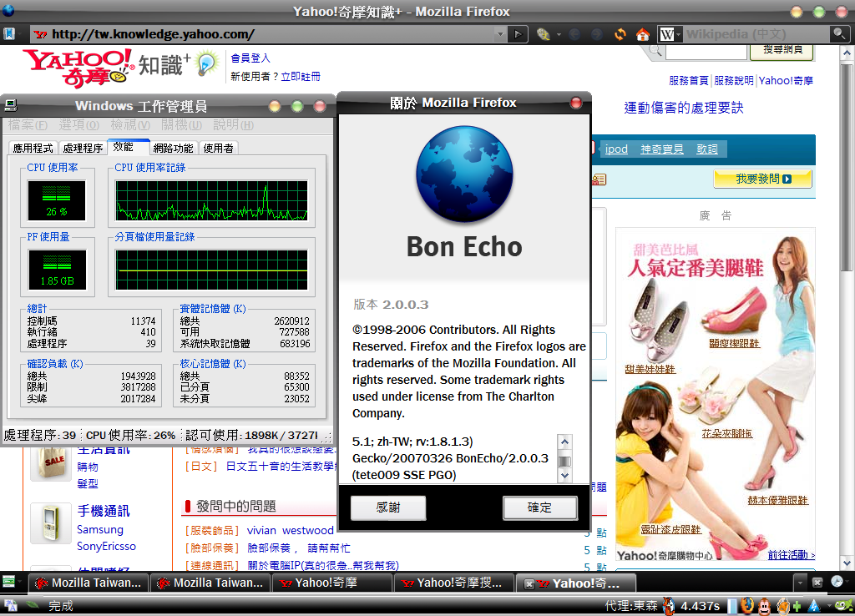The image size is (855, 616).
Task: Open the Wikipedia search engine dropdown
Action: [x=670, y=34]
